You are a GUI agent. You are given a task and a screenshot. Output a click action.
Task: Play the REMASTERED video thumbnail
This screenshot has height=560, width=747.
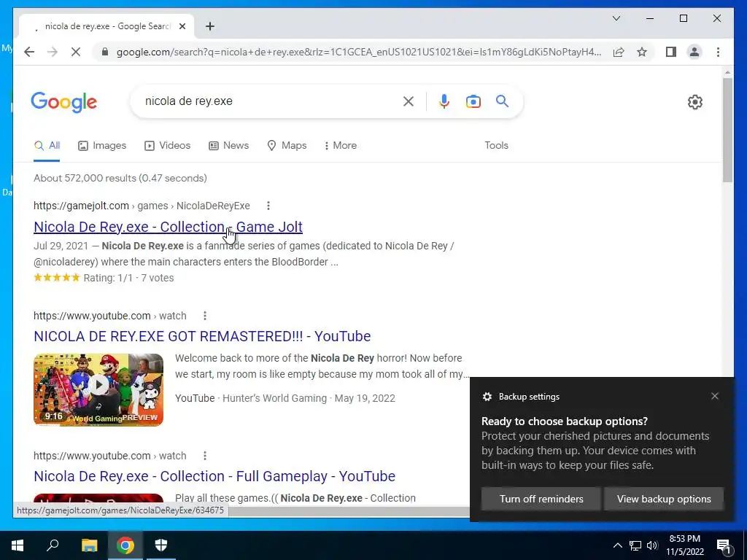pyautogui.click(x=98, y=389)
